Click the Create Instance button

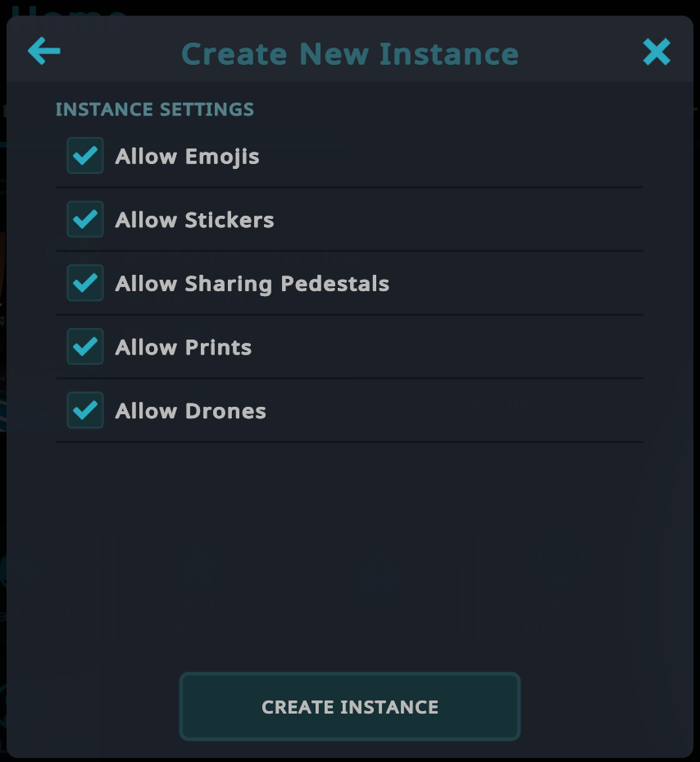coord(350,706)
